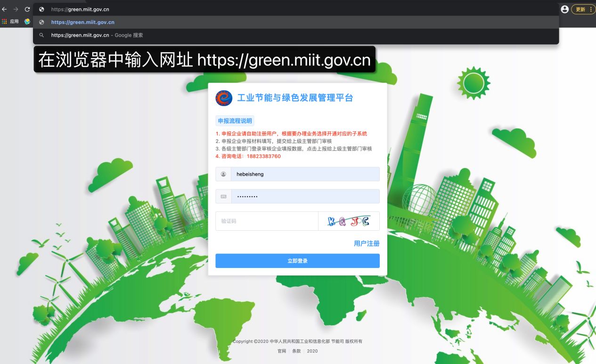596x364 pixels.
Task: Refresh the captcha image
Action: (349, 221)
